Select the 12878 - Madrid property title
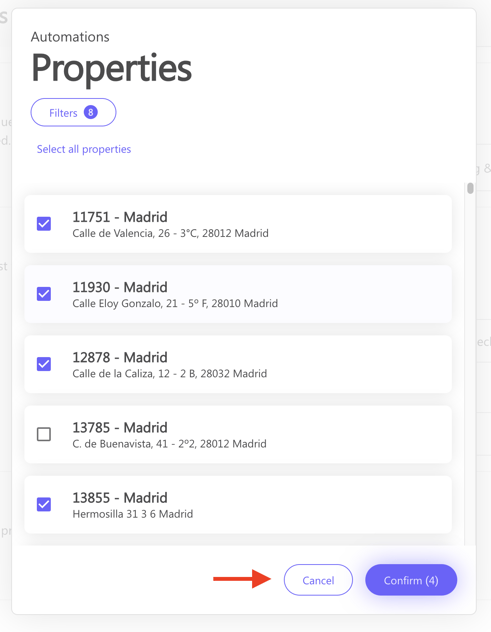 pos(120,357)
